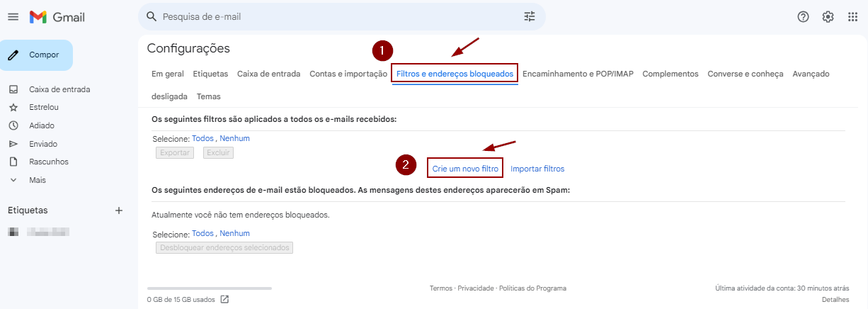Add a new label with plus icon
This screenshot has width=868, height=309.
(119, 210)
